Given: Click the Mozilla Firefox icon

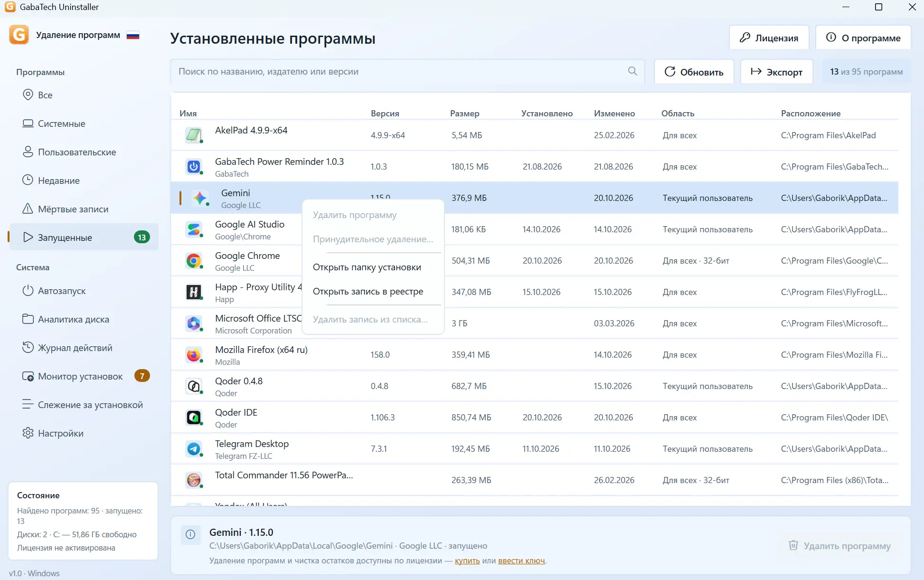Looking at the screenshot, I should click(x=194, y=355).
